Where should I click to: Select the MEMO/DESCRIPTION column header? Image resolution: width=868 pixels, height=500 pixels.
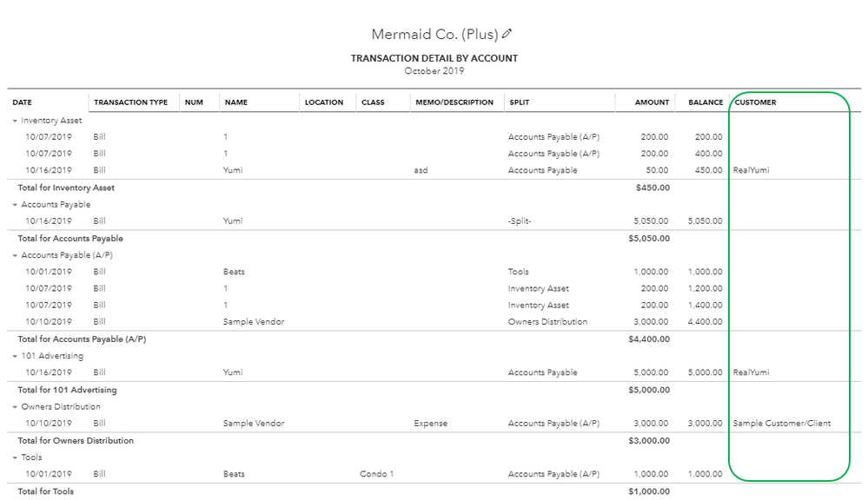point(454,102)
